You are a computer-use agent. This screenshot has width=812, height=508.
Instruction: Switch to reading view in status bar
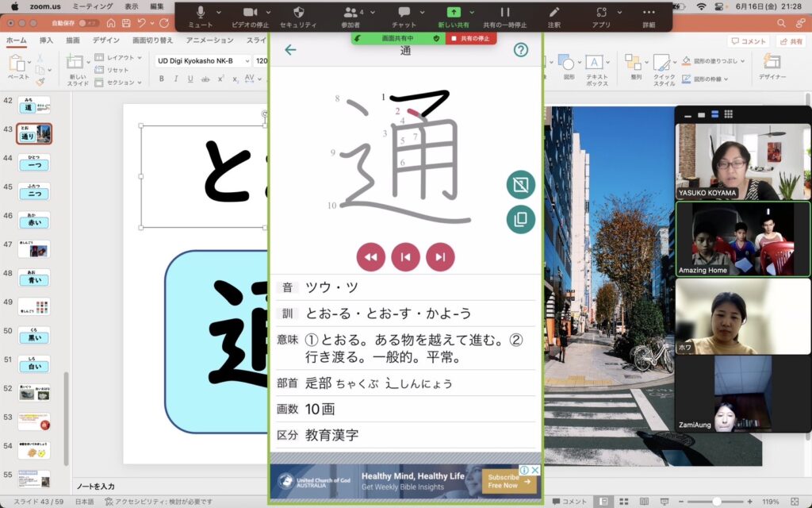pyautogui.click(x=644, y=502)
